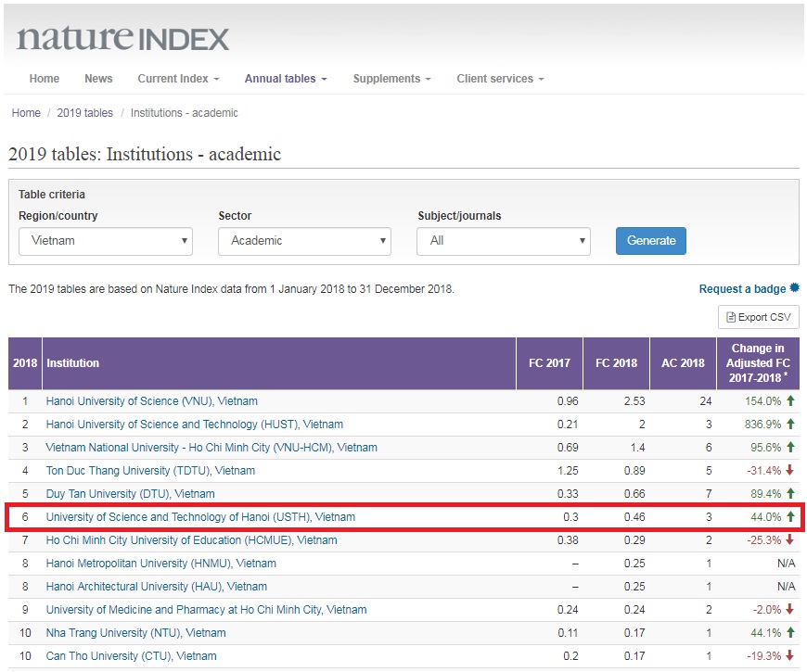Open the Subject/journals All dropdown
The height and width of the screenshot is (672, 807).
pos(504,241)
